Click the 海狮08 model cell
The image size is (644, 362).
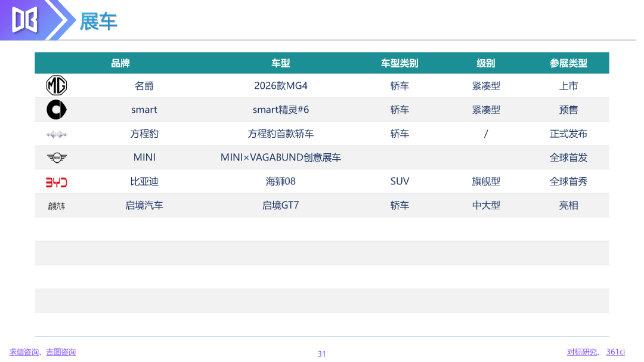click(281, 181)
